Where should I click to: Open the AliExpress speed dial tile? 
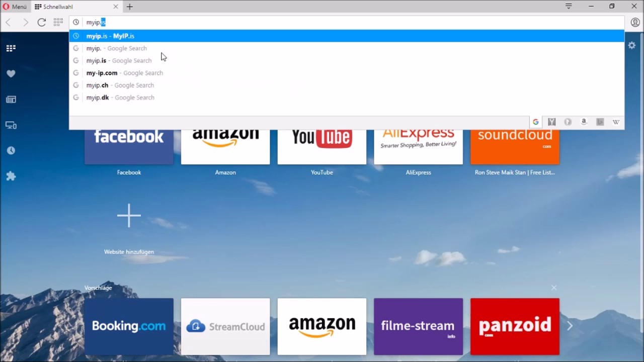coord(419,146)
